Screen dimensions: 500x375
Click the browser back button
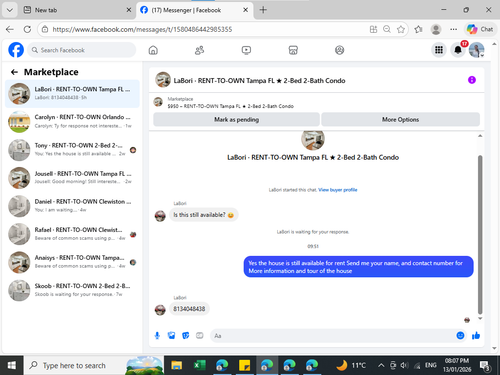tap(10, 29)
